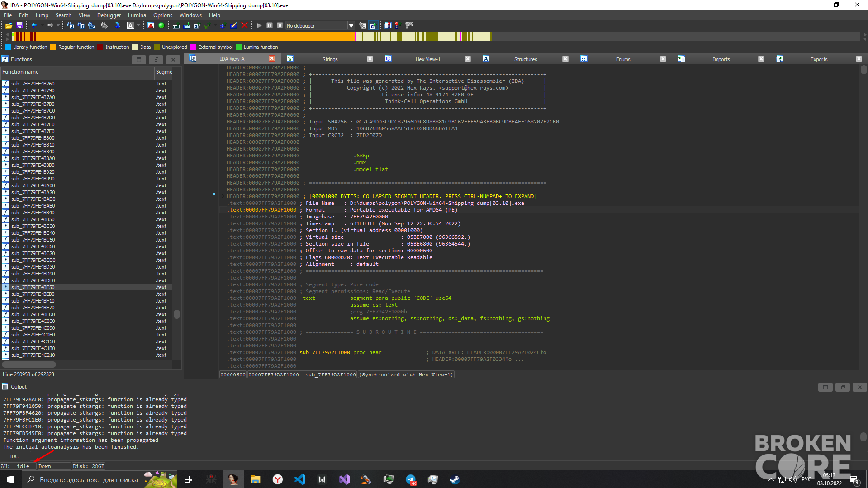The height and width of the screenshot is (488, 868).
Task: Select function sub_7FF79FE4BE50 in list
Action: tap(86, 287)
